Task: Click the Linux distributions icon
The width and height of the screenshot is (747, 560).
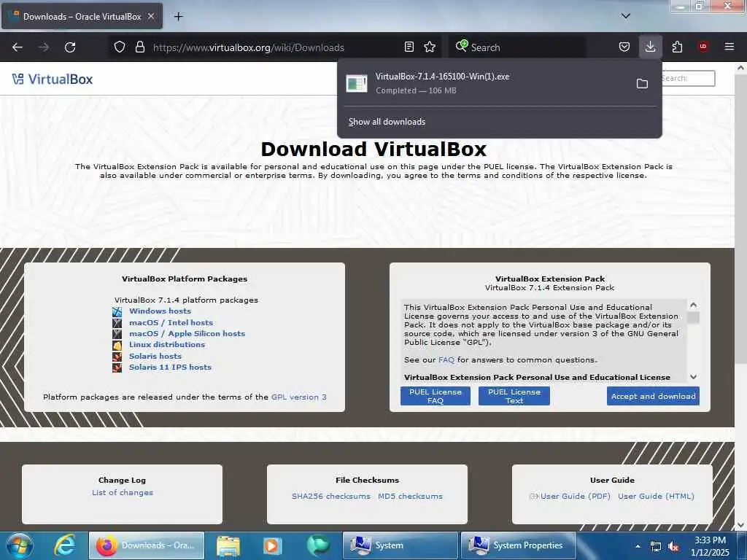Action: tap(117, 345)
